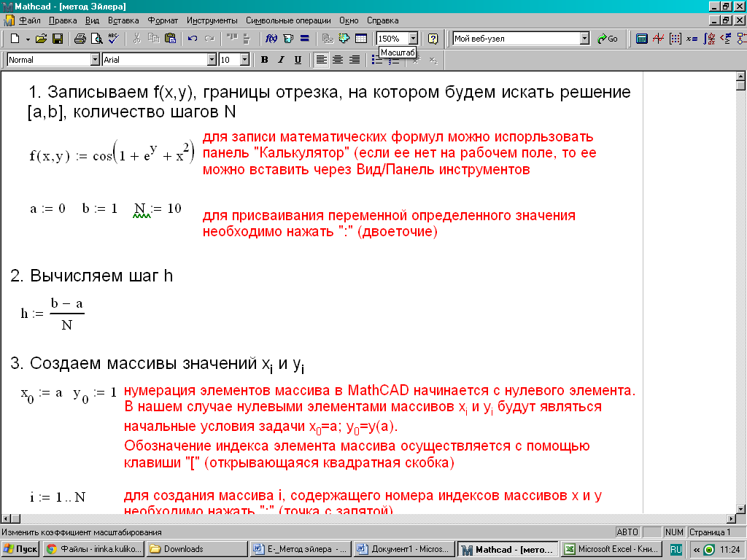Open the dropdown arrow beside the New icon

click(x=28, y=39)
